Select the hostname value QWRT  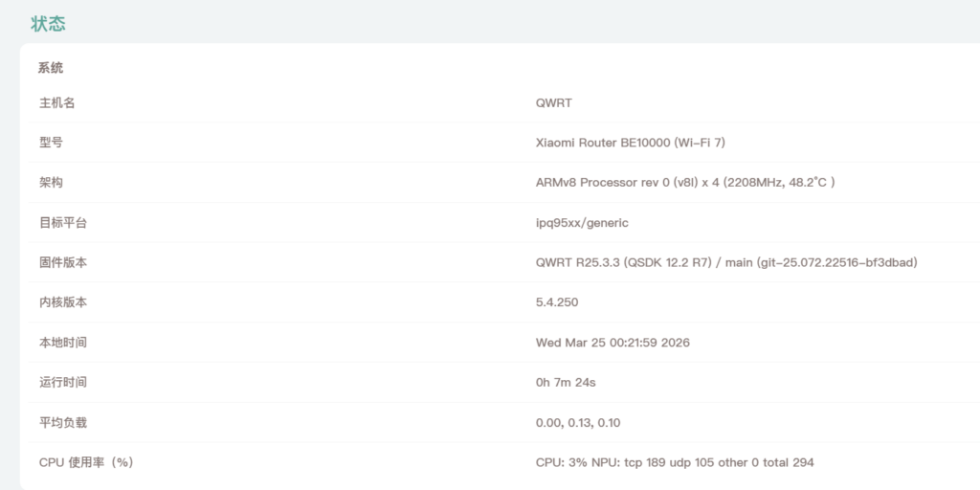553,103
